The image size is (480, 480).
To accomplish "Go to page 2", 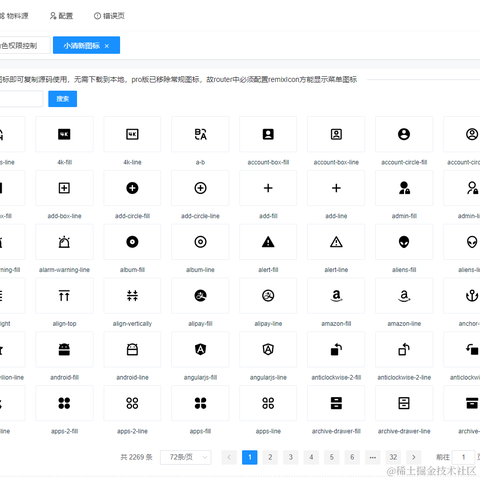I will tap(270, 457).
